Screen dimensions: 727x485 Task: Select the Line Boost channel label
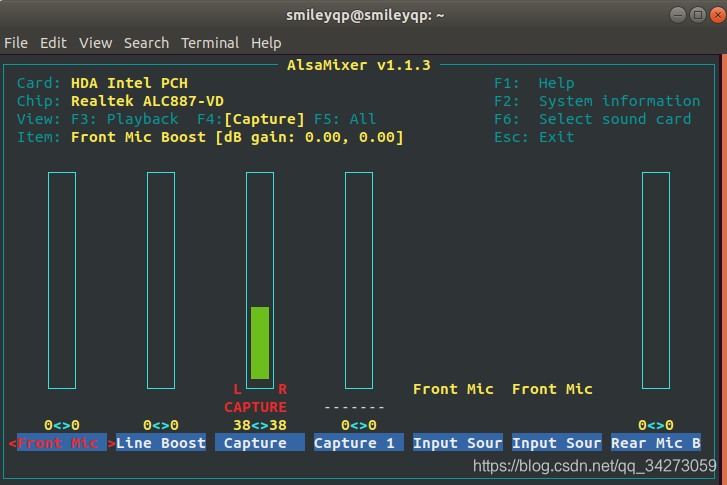point(161,443)
